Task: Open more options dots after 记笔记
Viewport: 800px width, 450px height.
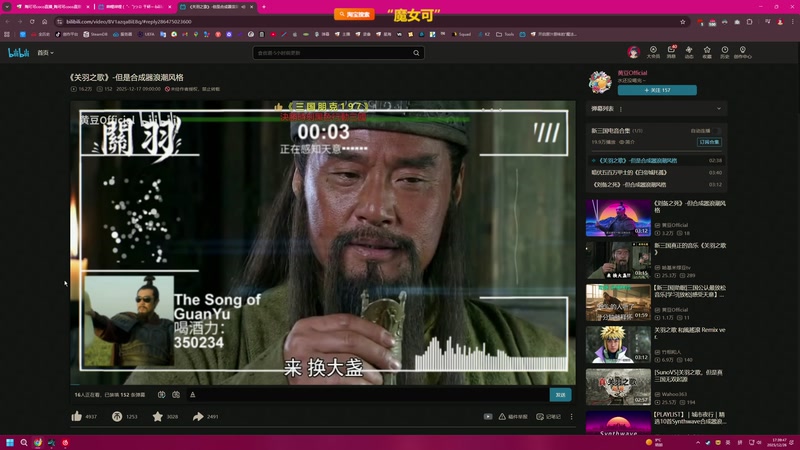Action: [x=571, y=416]
